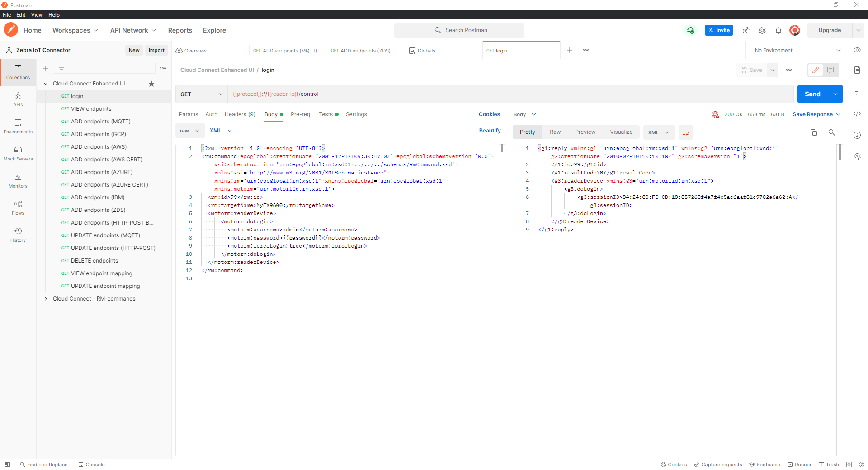The image size is (868, 470).
Task: Open the notifications bell
Action: pyautogui.click(x=778, y=30)
